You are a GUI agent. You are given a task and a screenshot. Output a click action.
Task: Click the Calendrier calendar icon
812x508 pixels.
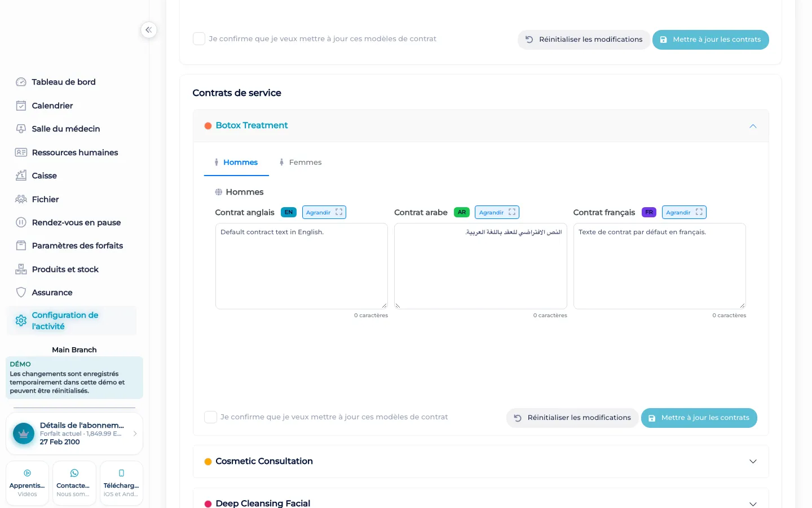(21, 106)
